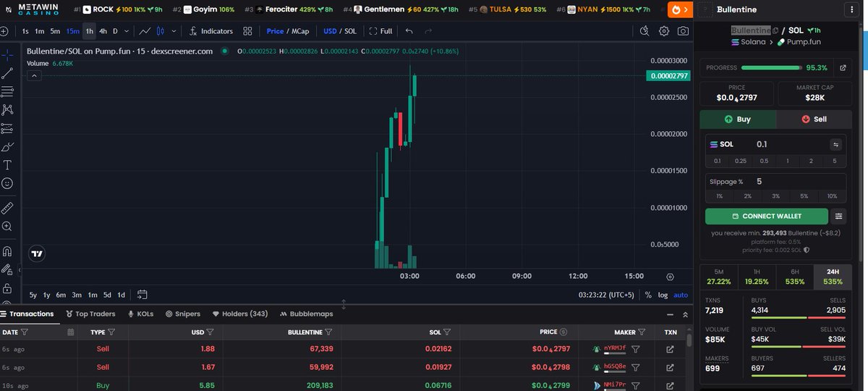Toggle the log scale

[x=663, y=295]
